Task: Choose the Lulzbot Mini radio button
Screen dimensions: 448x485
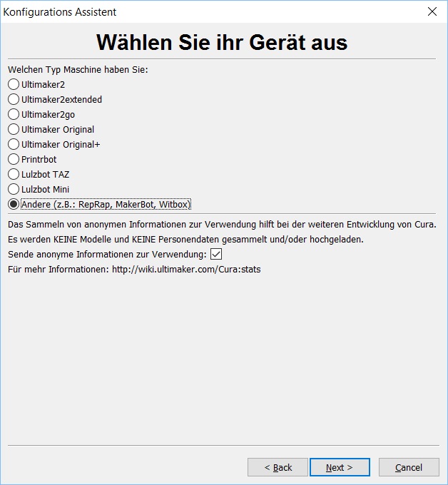Action: 14,189
